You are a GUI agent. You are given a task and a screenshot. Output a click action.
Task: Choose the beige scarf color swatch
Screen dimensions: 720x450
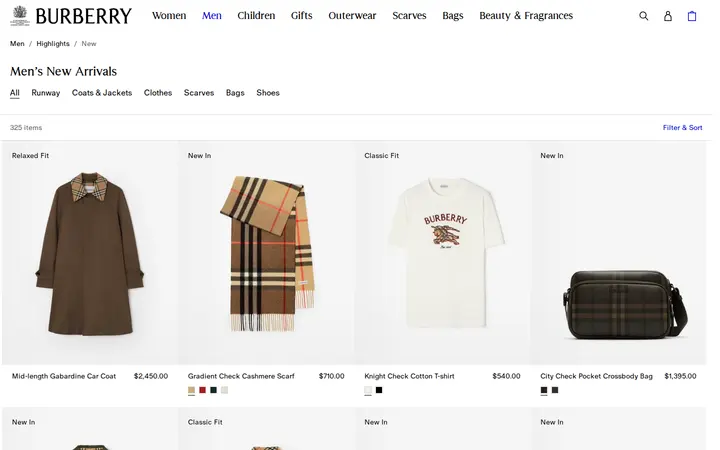click(191, 390)
